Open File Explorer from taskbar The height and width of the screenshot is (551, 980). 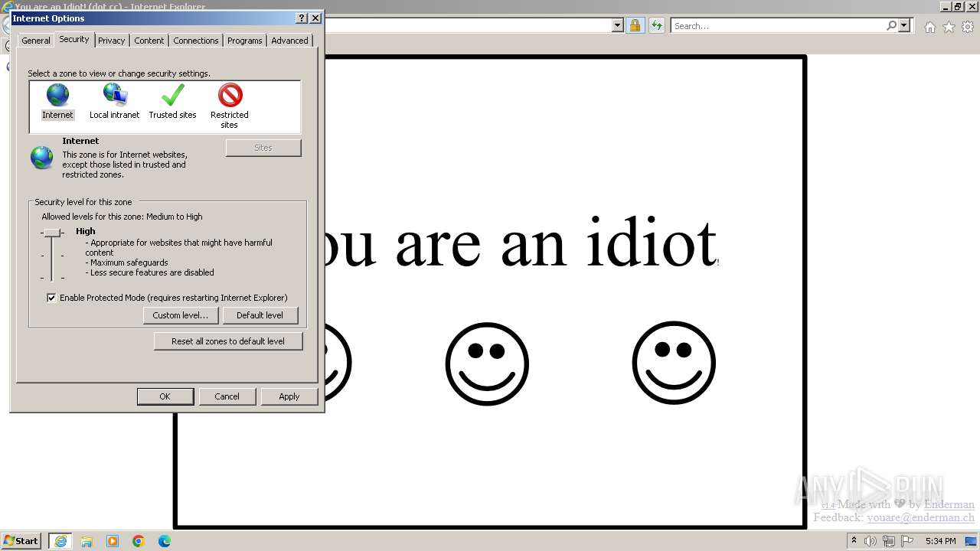[87, 541]
